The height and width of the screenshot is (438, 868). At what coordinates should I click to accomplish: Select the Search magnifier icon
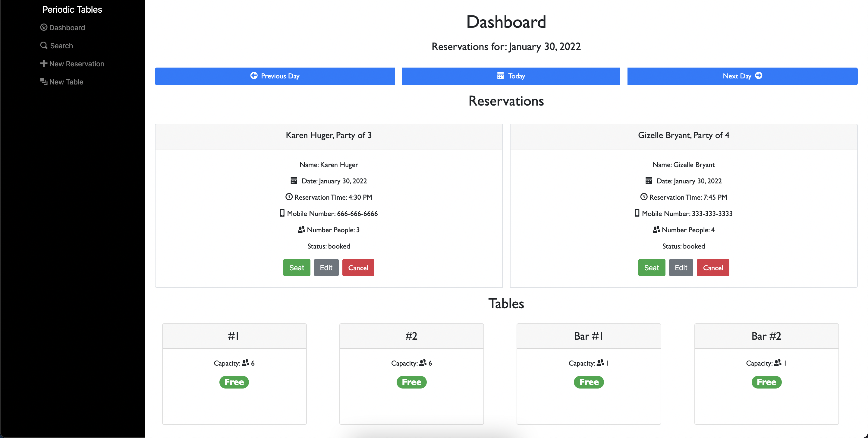tap(43, 45)
